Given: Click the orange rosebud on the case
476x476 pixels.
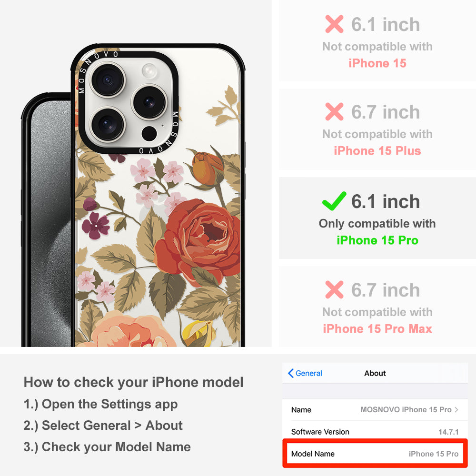Looking at the screenshot, I should click(207, 169).
